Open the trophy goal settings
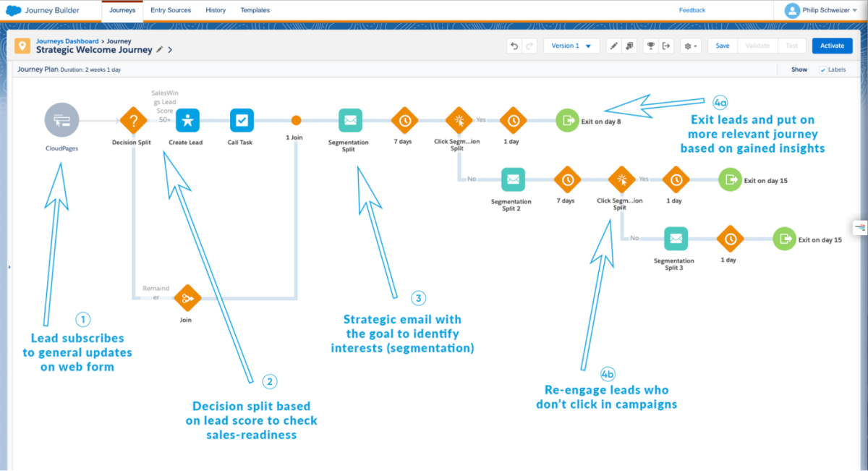 pyautogui.click(x=651, y=46)
